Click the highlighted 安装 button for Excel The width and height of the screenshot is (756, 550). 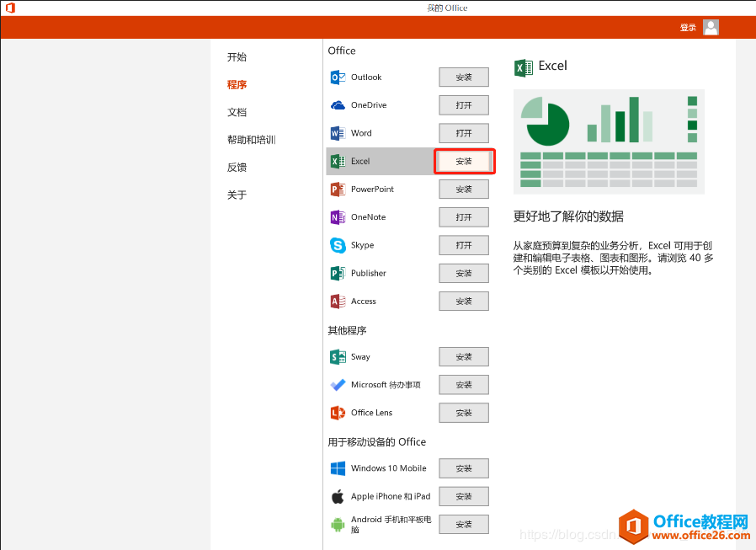pos(465,161)
